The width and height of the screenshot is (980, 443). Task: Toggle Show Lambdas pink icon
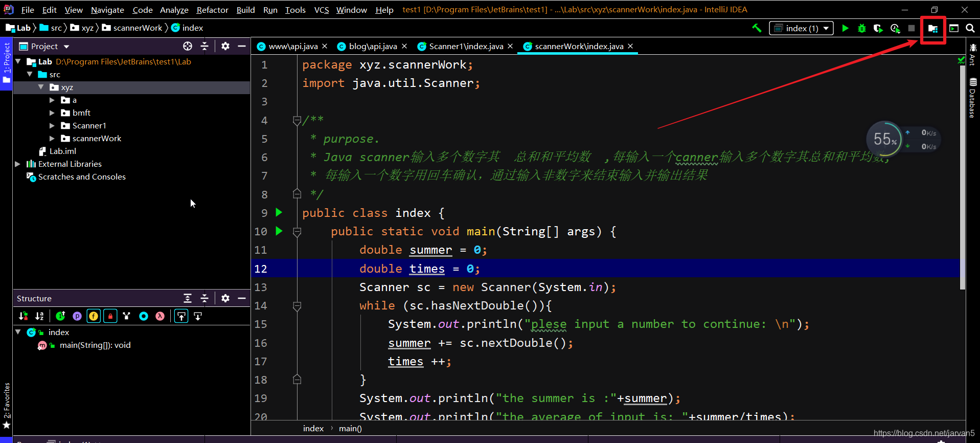click(160, 316)
